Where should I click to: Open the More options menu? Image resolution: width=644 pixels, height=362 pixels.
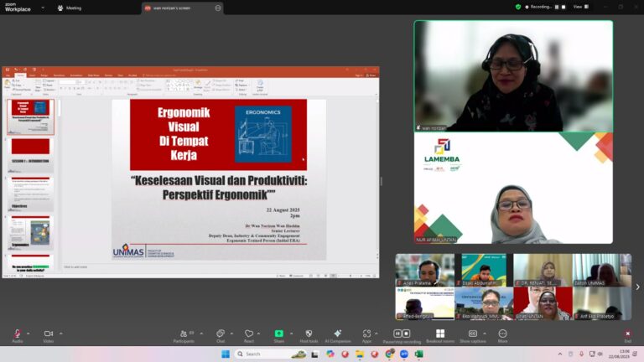[502, 334]
